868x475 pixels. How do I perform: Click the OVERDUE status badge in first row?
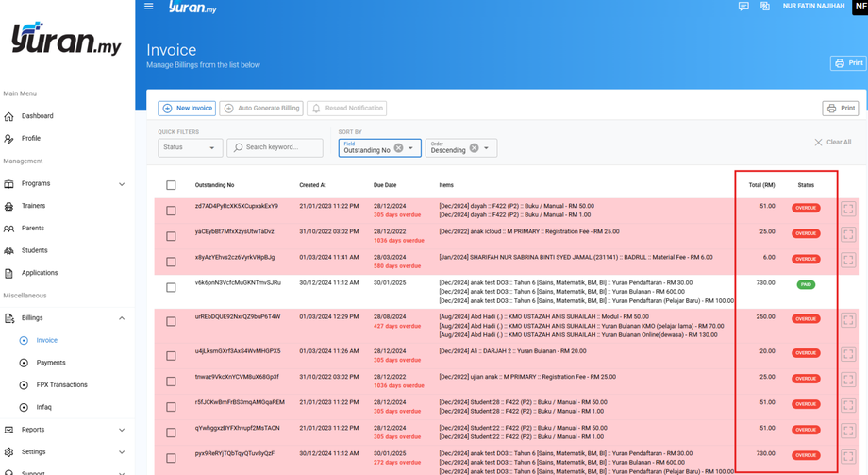point(805,208)
